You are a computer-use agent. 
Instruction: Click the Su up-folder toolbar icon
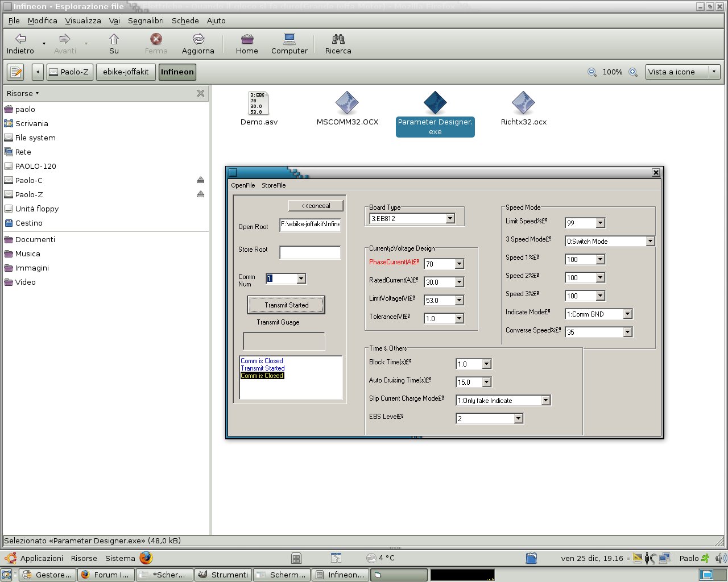pyautogui.click(x=114, y=44)
